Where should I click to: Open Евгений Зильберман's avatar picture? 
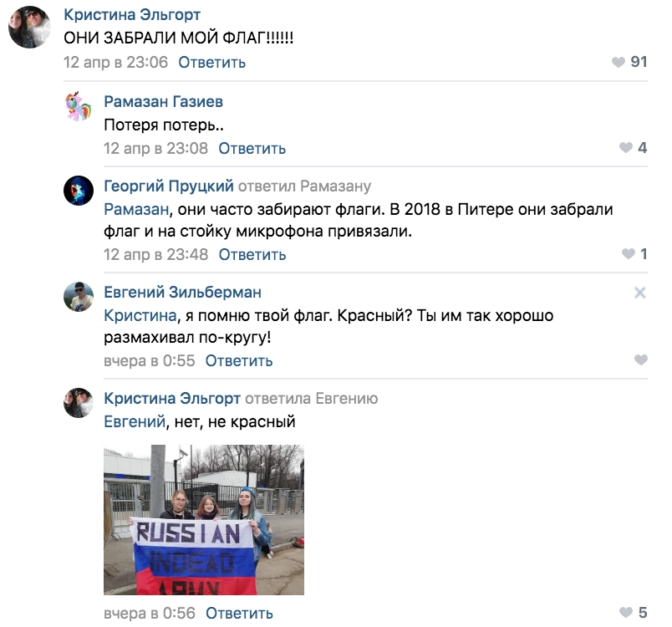79,297
